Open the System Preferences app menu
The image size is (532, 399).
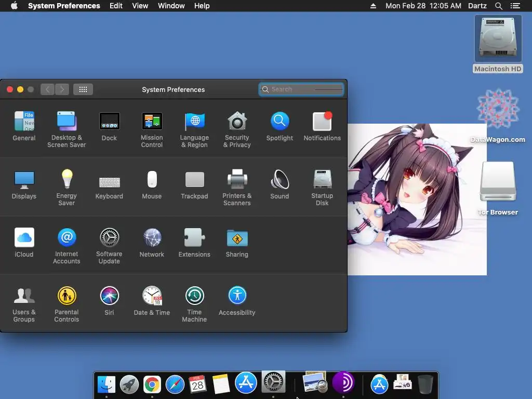coord(64,6)
